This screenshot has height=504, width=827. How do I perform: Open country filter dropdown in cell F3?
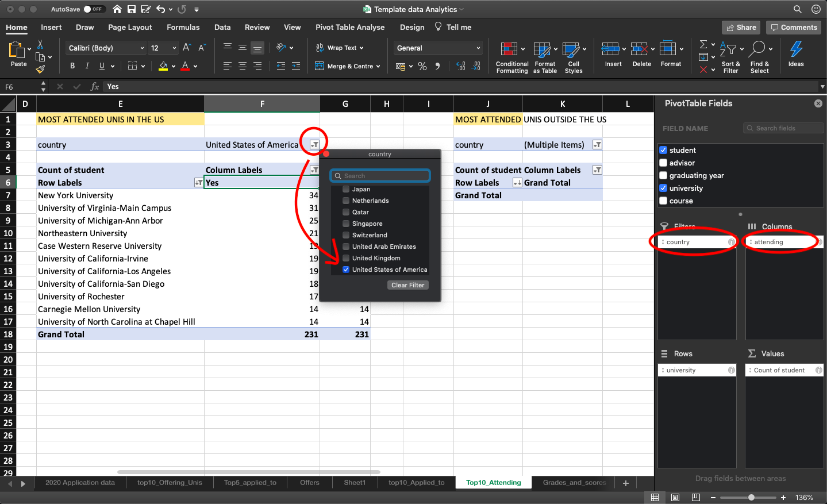point(314,145)
